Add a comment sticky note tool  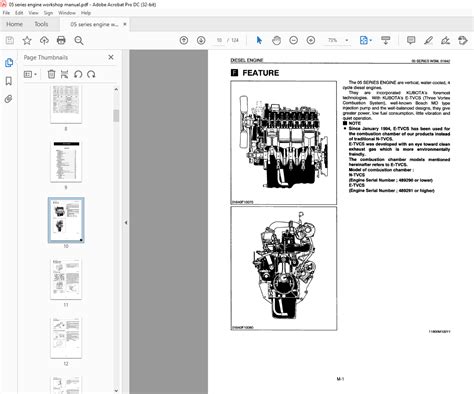click(411, 41)
